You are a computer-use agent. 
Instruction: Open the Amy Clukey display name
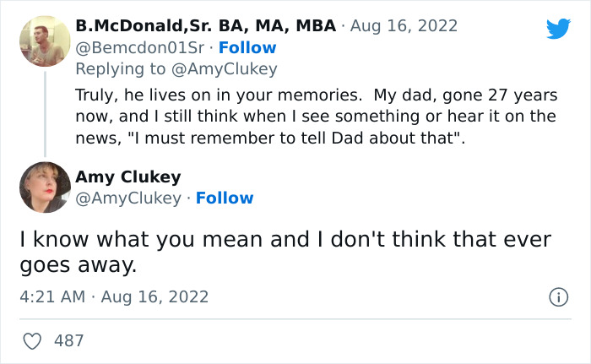(x=128, y=177)
